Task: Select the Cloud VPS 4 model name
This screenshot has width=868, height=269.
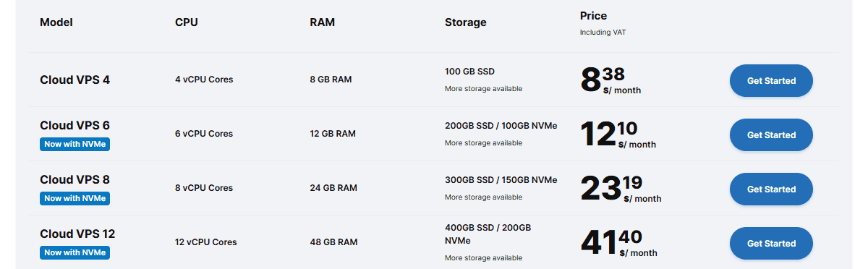Action: click(x=75, y=80)
